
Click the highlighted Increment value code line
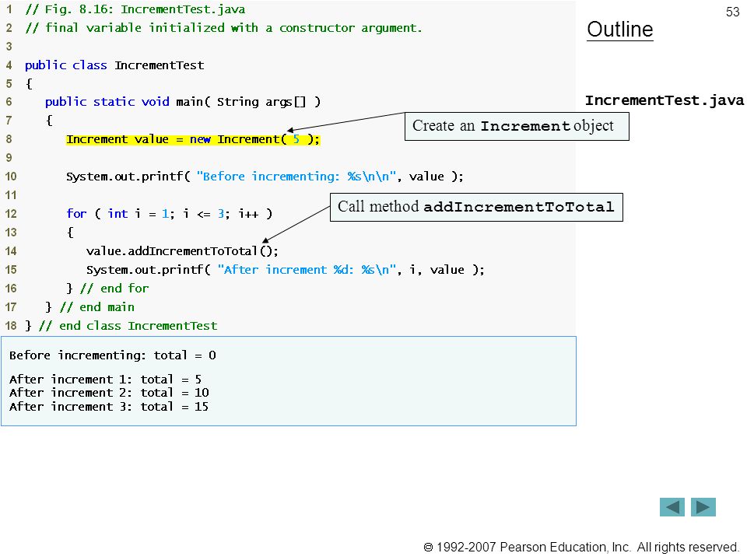193,139
